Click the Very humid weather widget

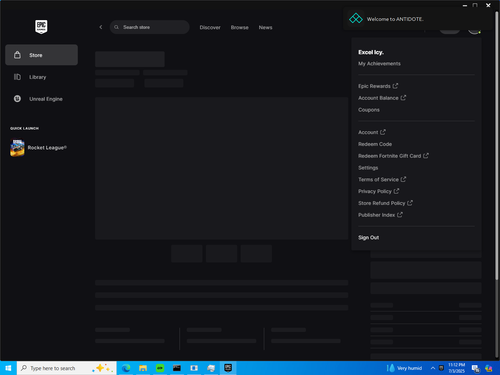tap(404, 368)
